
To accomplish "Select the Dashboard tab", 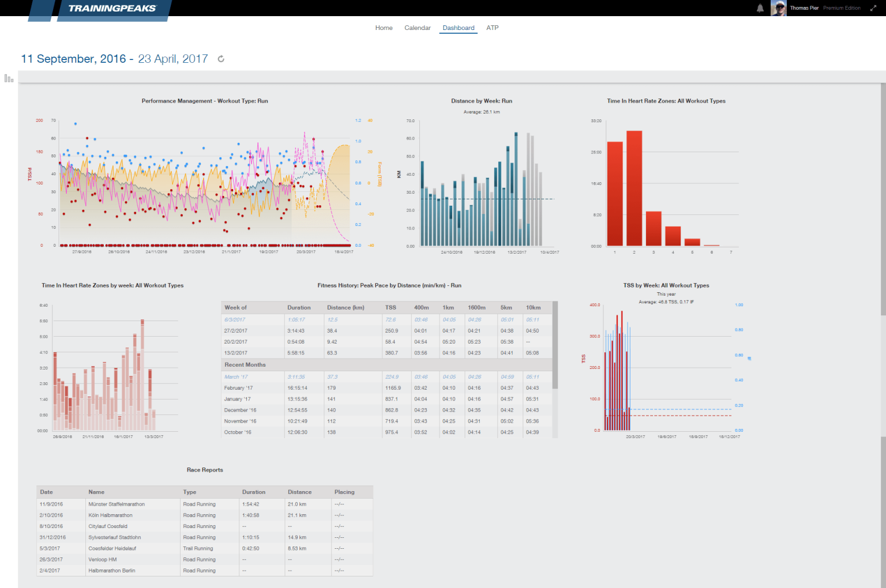I will pos(458,28).
